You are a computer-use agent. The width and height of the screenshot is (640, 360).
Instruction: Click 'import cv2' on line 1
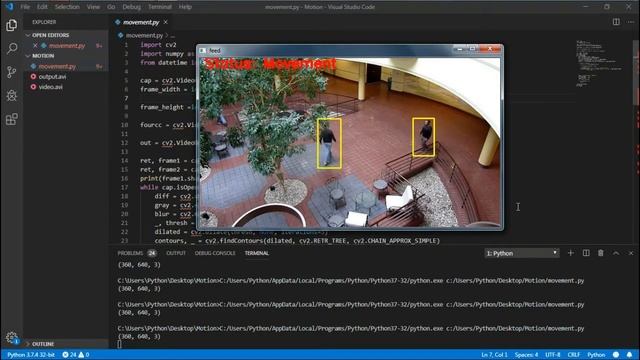158,45
